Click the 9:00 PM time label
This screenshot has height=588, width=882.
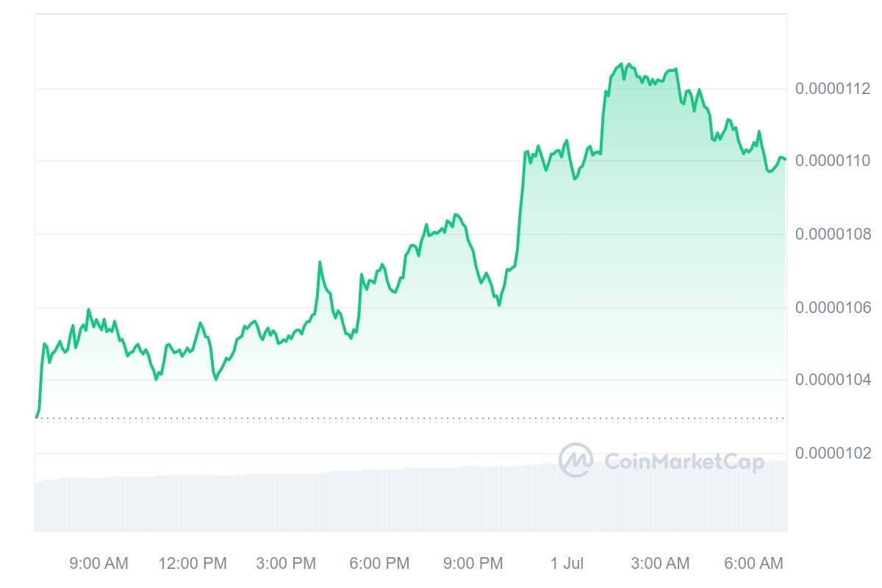coord(473,564)
